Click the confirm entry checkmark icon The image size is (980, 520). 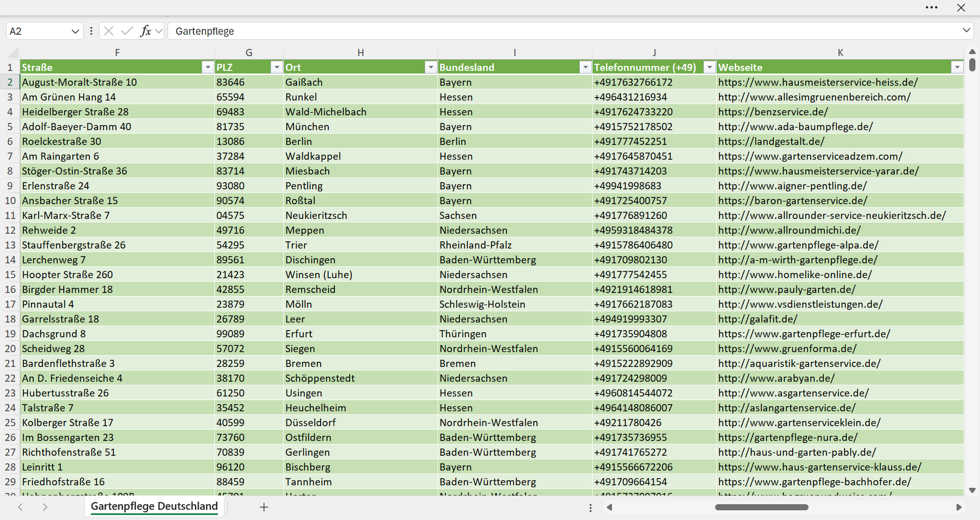point(127,31)
